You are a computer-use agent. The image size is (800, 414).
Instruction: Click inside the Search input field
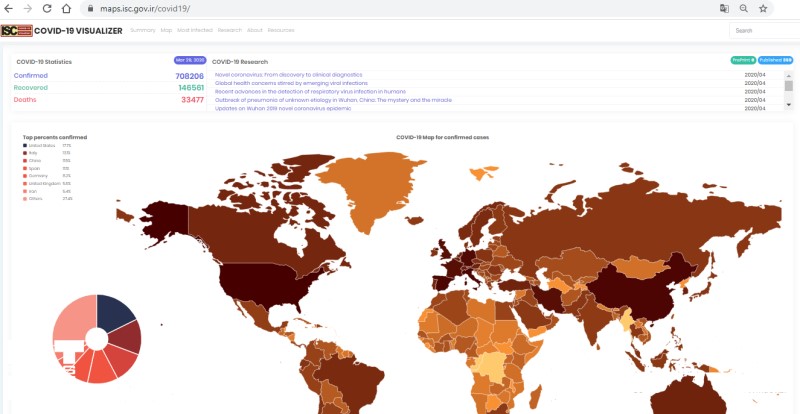pos(765,31)
